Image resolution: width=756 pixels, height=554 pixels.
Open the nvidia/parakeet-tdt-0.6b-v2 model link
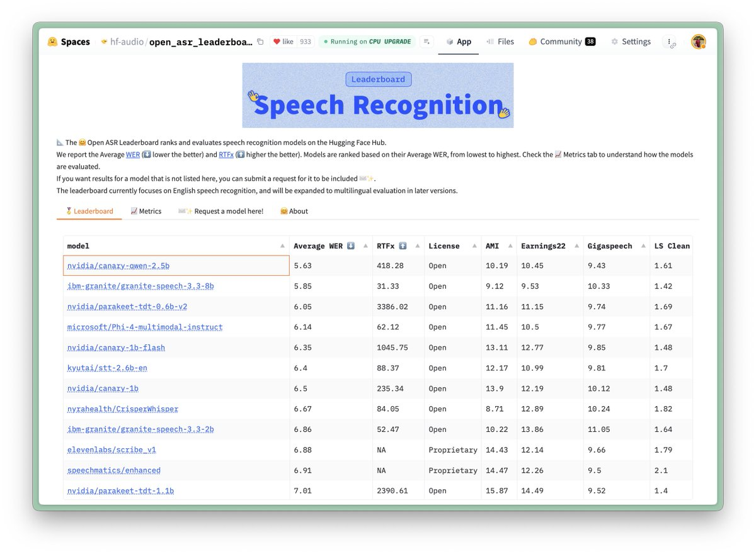click(x=127, y=307)
